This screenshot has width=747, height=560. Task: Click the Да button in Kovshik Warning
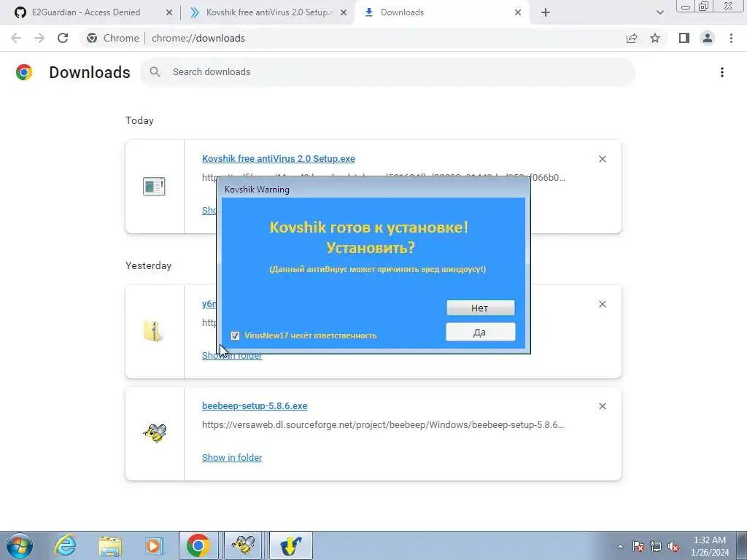(x=480, y=332)
